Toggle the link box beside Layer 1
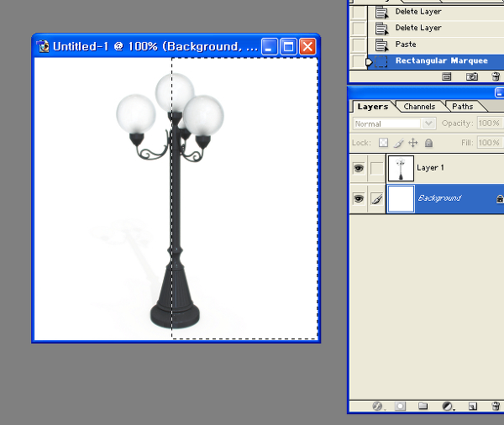The image size is (504, 425). [x=376, y=168]
